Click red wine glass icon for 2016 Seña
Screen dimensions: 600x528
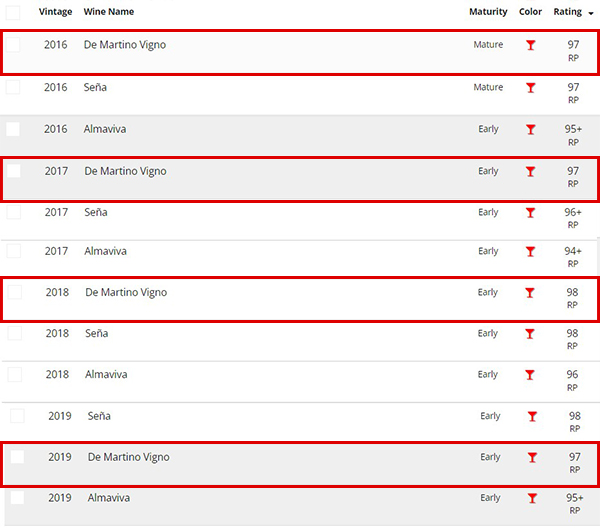click(530, 88)
